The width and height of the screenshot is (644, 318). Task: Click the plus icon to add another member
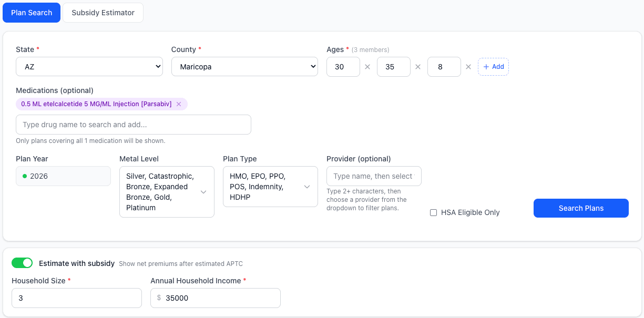(x=486, y=67)
